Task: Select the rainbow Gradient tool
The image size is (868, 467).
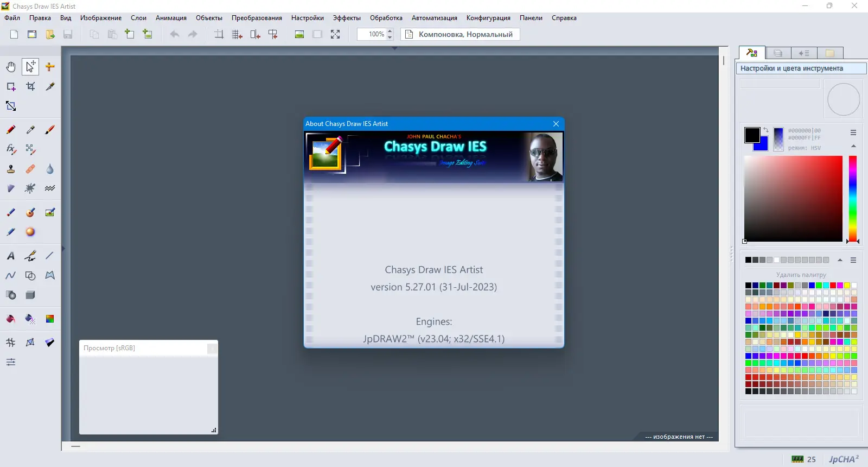Action: 50,319
